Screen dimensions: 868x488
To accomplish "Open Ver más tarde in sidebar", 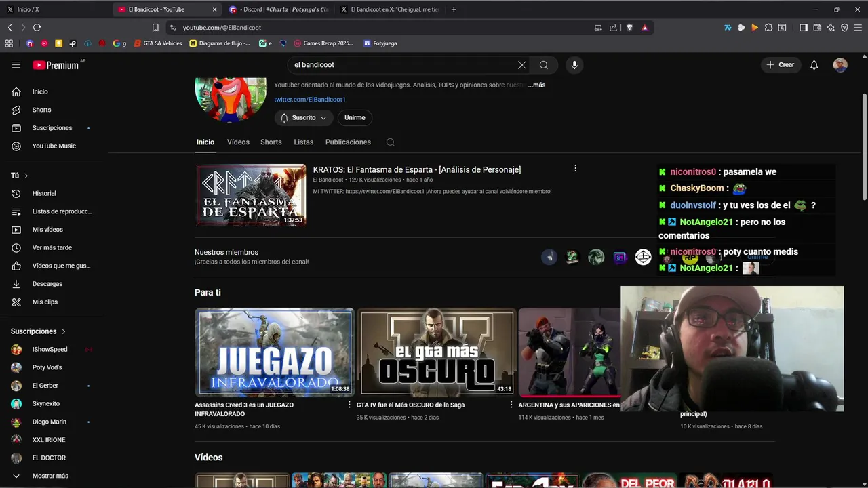I will click(52, 248).
